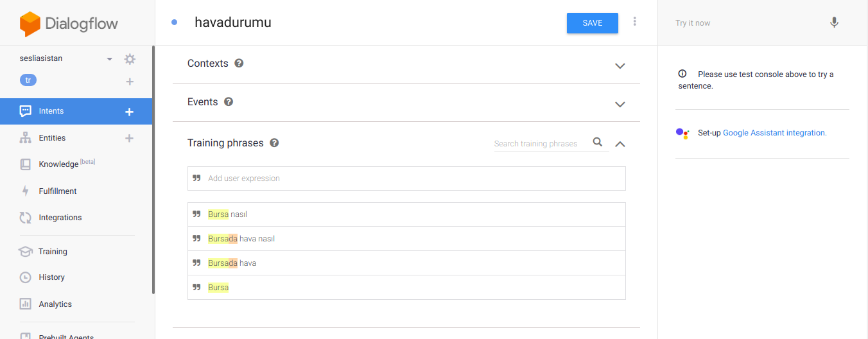Click the Contexts help question mark icon

click(239, 64)
